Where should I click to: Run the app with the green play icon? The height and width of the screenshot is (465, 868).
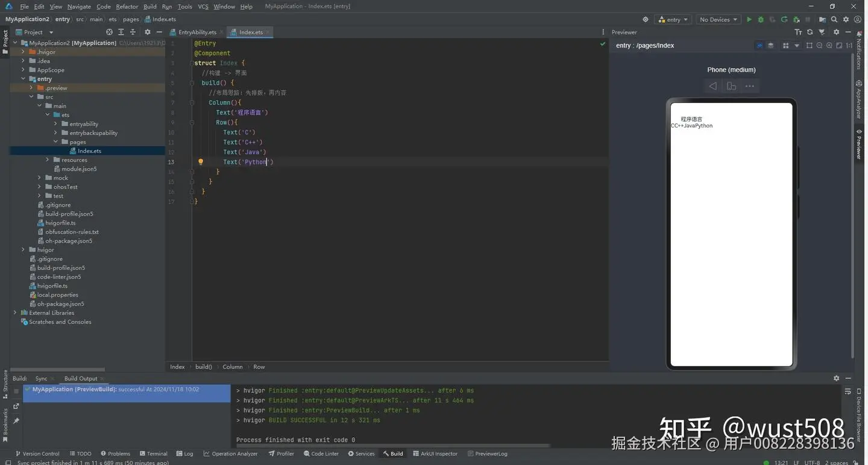click(749, 19)
